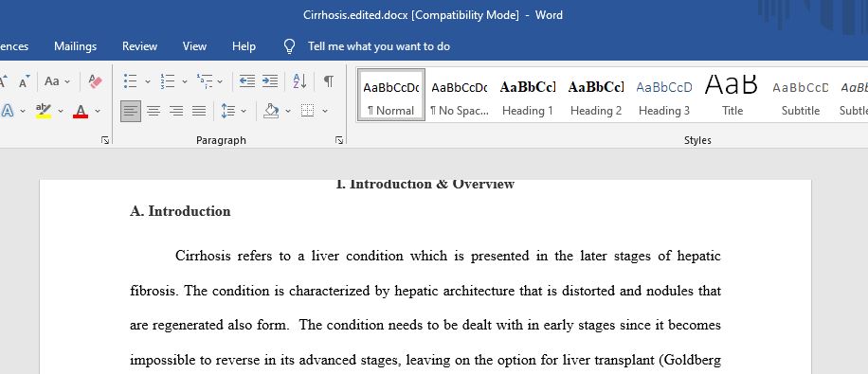Open the Paragraph settings dialog launcher
The image size is (868, 374).
coord(339,141)
